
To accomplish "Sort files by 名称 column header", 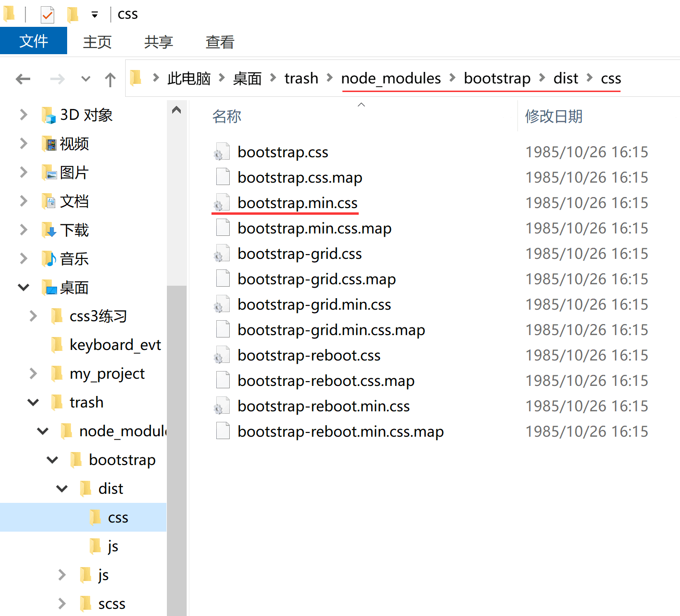I will [227, 116].
